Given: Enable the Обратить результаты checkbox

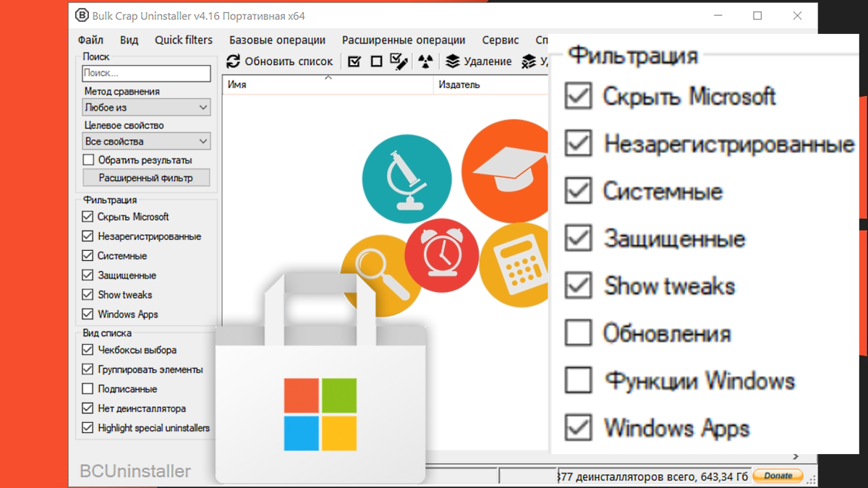Looking at the screenshot, I should pyautogui.click(x=88, y=160).
